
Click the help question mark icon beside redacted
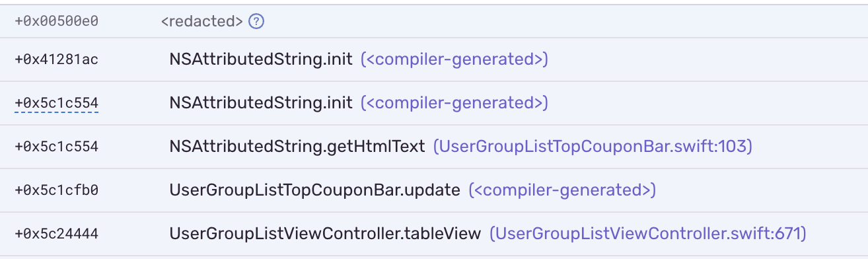point(256,21)
